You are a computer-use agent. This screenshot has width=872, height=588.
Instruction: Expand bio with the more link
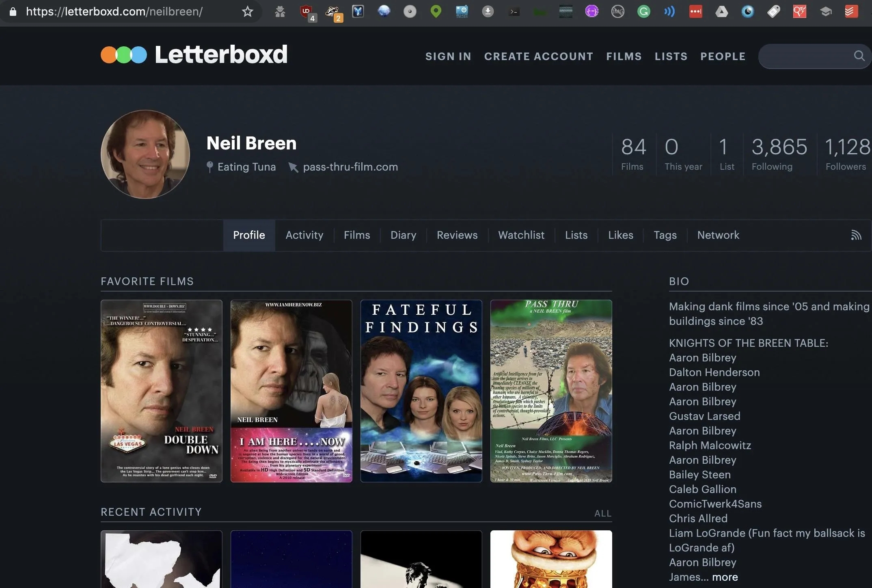point(725,577)
